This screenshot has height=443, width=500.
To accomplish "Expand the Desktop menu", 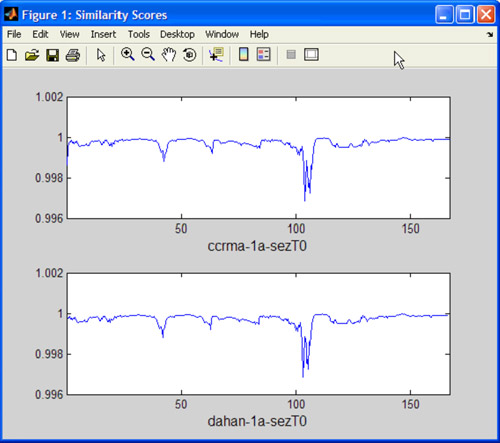I will pos(177,34).
